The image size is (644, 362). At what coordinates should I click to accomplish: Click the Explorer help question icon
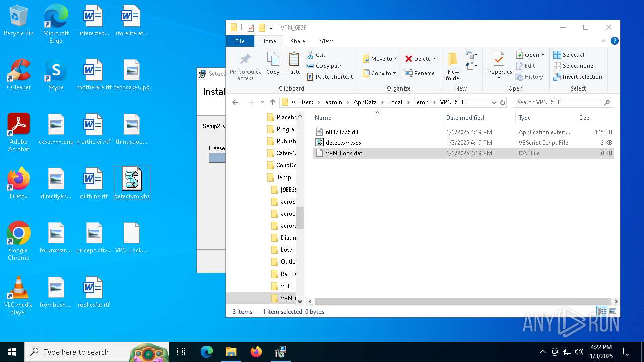614,41
